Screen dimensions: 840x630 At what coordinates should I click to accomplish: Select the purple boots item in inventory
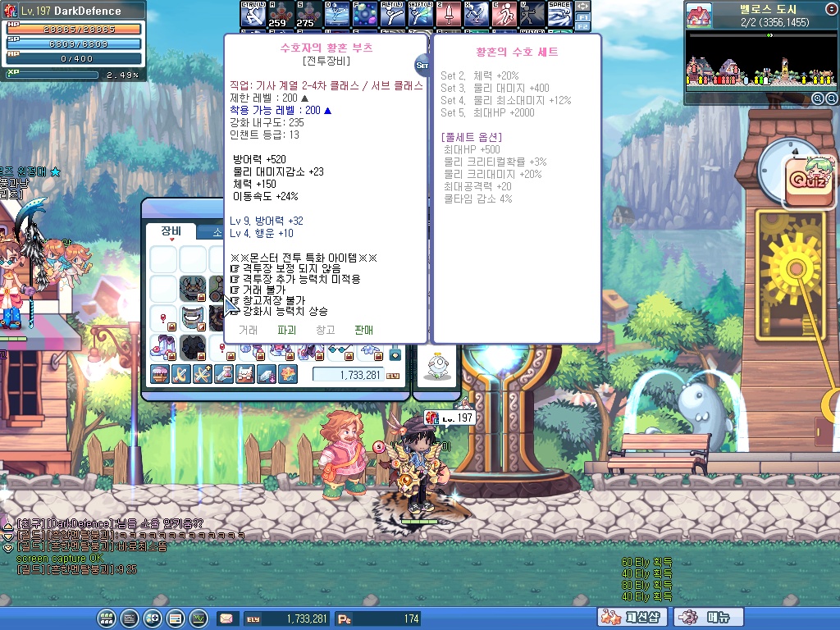[163, 347]
